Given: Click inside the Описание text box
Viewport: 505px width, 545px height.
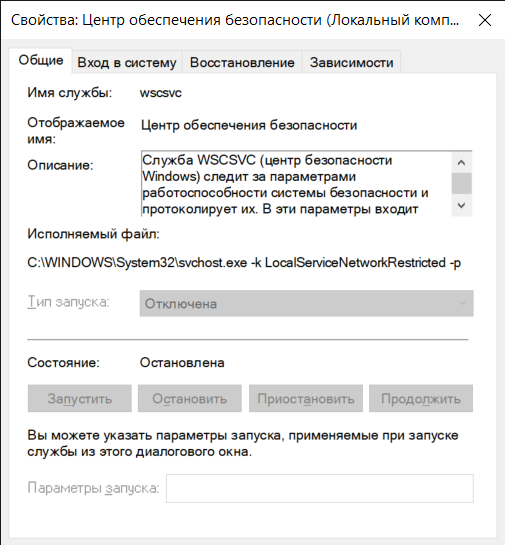Looking at the screenshot, I should tap(296, 184).
